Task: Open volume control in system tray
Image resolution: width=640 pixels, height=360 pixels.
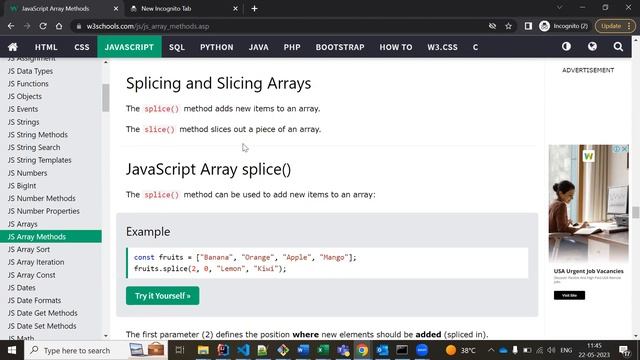Action: [551, 350]
